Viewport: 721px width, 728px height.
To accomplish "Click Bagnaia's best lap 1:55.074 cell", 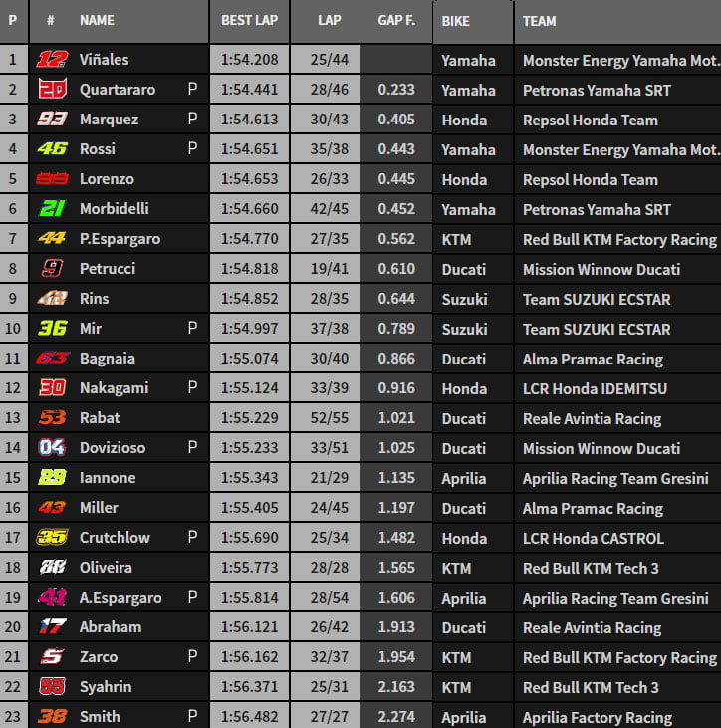I will pos(249,358).
